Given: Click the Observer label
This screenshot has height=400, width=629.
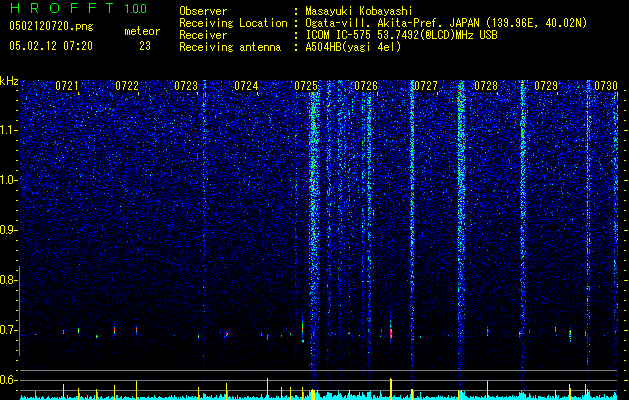Looking at the screenshot, I should pos(203,11).
